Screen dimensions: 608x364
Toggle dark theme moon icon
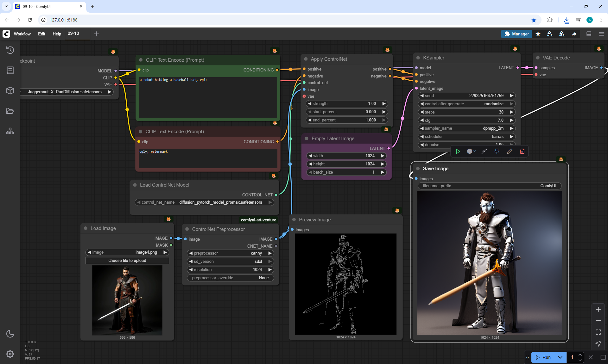click(10, 334)
